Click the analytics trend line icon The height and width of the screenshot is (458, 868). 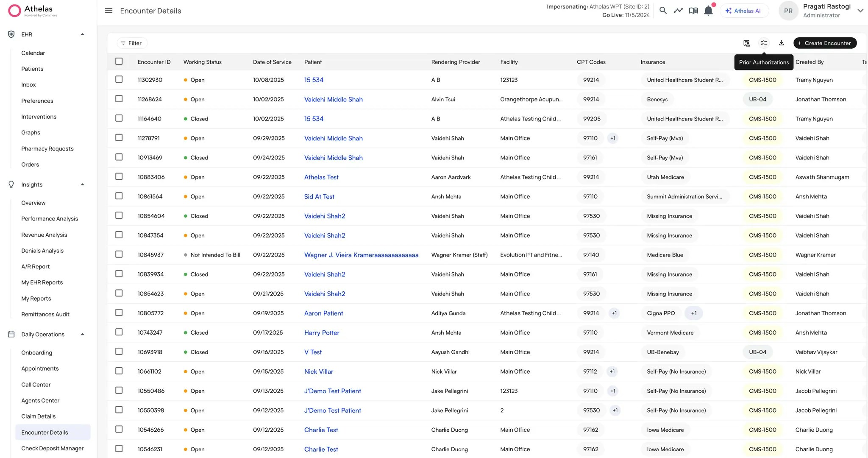point(678,11)
